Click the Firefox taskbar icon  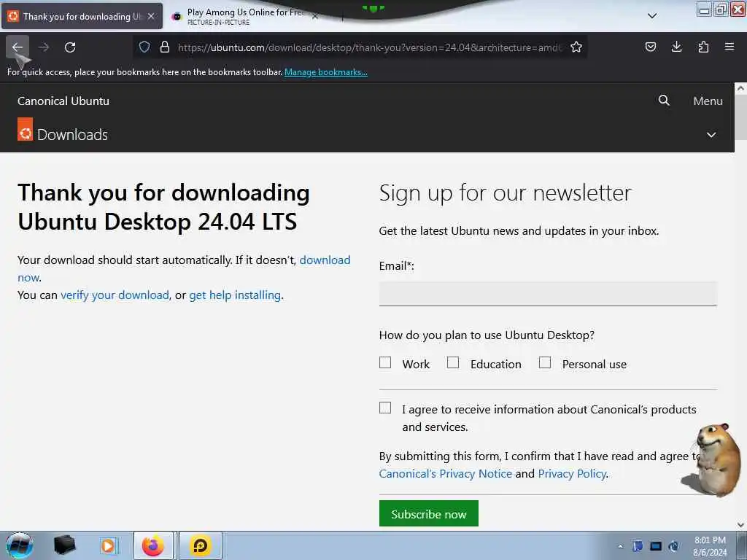(153, 545)
